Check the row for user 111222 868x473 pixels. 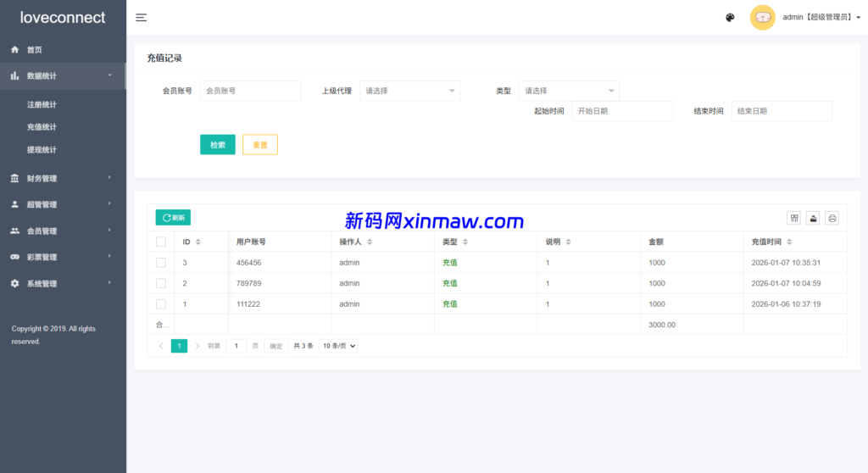pos(161,304)
